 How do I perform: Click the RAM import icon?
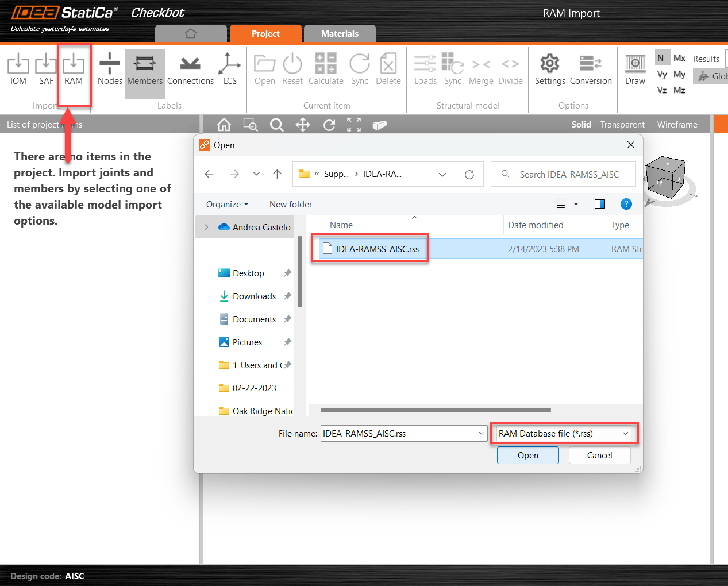point(74,64)
